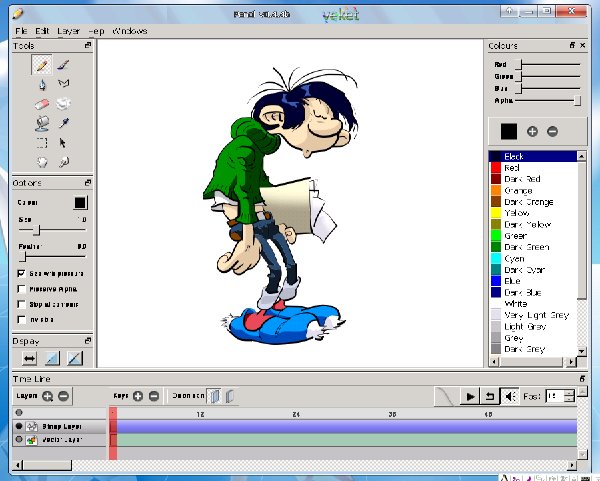Undock the Options panel
600x481 pixels.
pos(88,183)
